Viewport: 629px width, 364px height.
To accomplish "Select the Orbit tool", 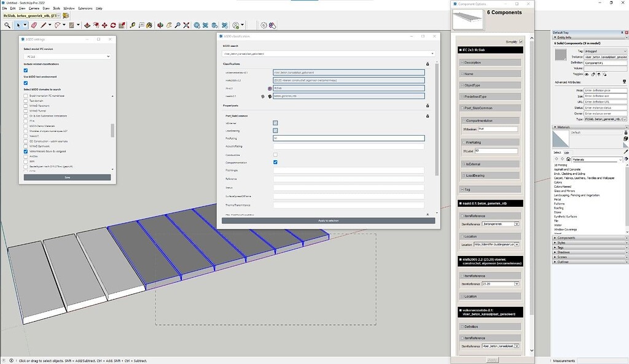I will [160, 25].
